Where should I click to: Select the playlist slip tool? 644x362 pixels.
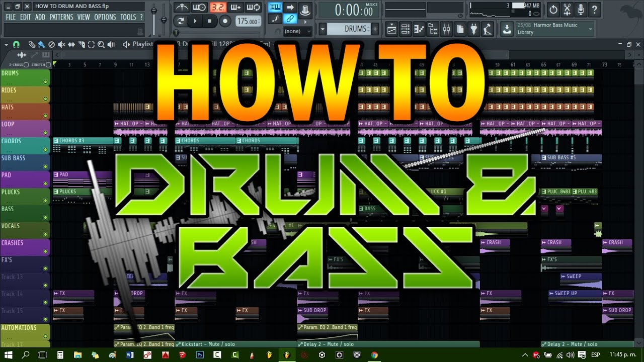(71, 44)
